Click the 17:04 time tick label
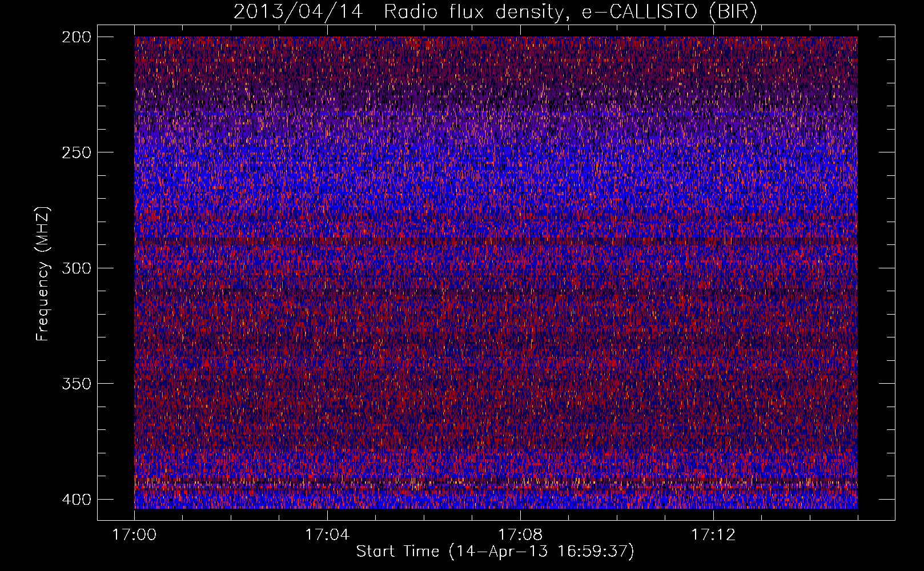Viewport: 924px width, 571px height. 327,534
